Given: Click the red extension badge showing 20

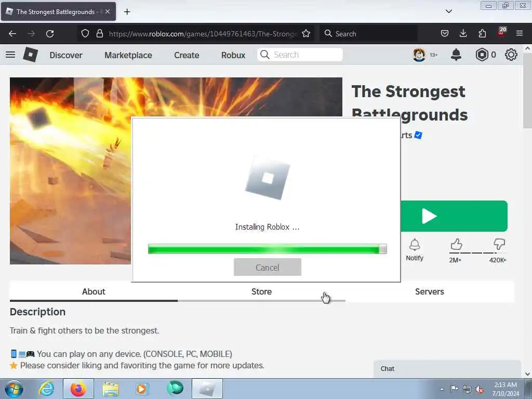Looking at the screenshot, I should pyautogui.click(x=501, y=32).
